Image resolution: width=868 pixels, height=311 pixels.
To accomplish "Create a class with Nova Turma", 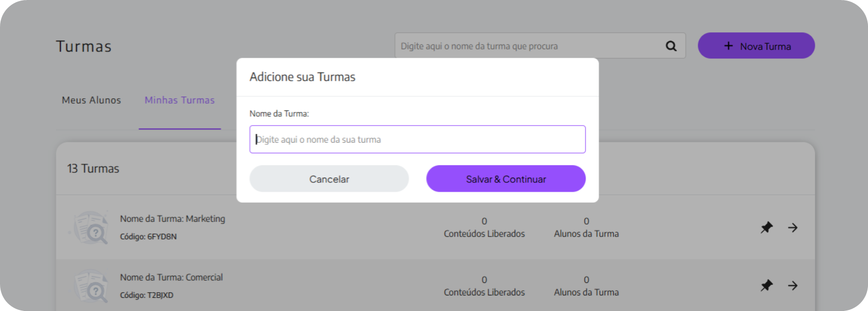I will click(x=756, y=46).
